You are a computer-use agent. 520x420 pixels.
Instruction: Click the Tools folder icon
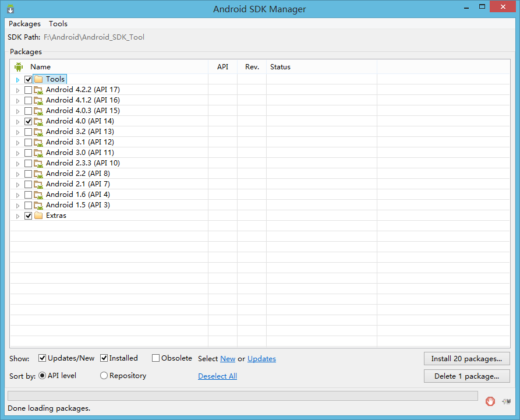(38, 79)
